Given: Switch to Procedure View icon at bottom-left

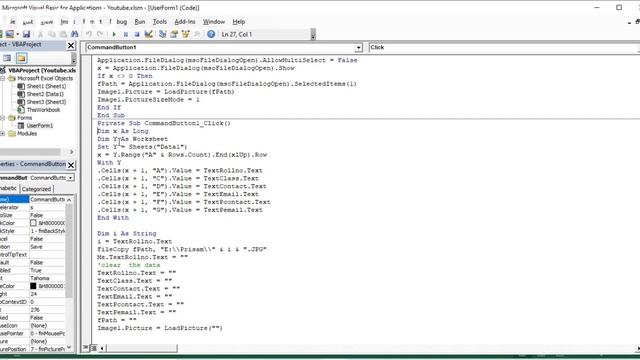Looking at the screenshot, I should click(x=86, y=348).
